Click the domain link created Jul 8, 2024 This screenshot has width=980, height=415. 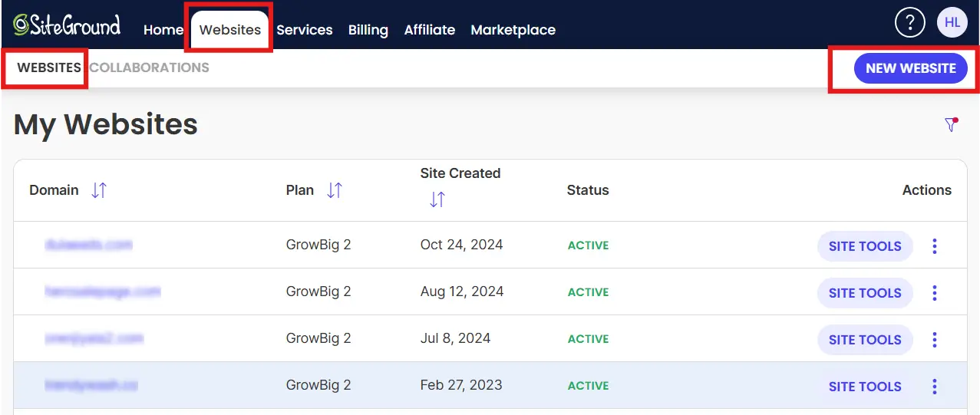(x=94, y=338)
